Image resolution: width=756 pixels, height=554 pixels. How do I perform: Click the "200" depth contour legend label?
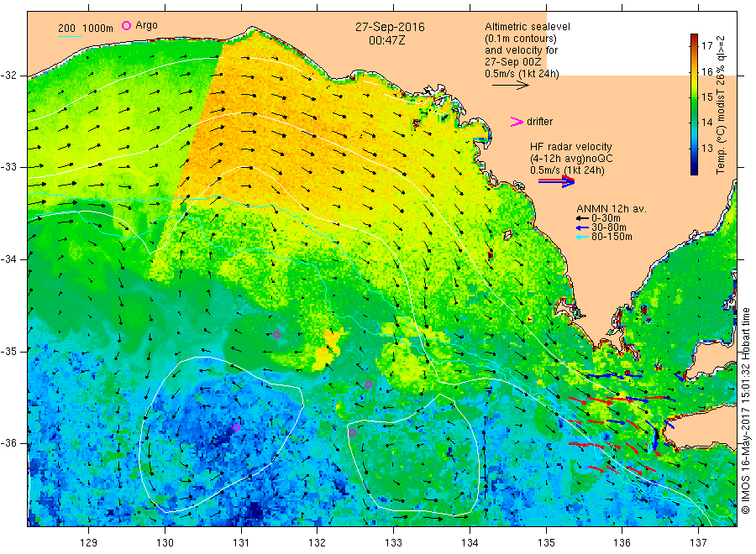click(66, 29)
